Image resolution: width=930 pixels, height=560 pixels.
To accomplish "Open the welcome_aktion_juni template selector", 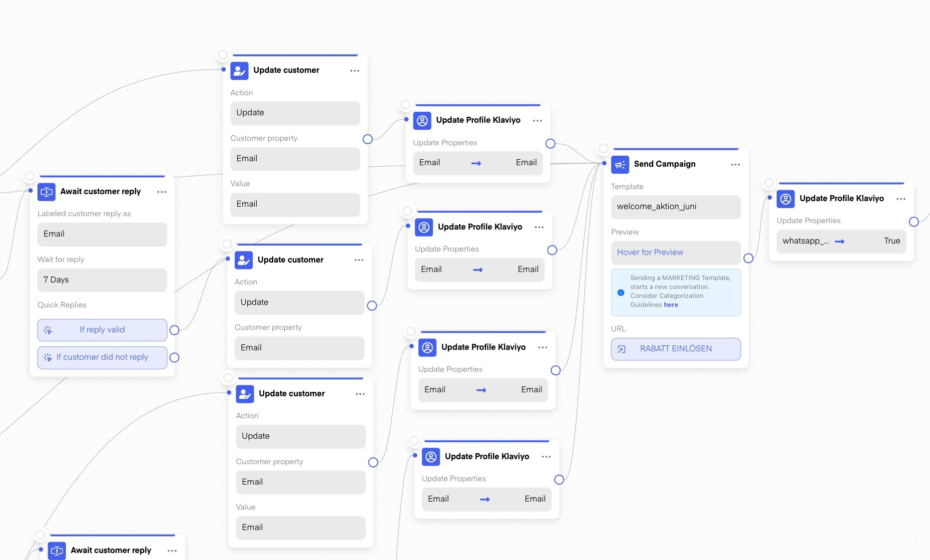I will pos(675,207).
